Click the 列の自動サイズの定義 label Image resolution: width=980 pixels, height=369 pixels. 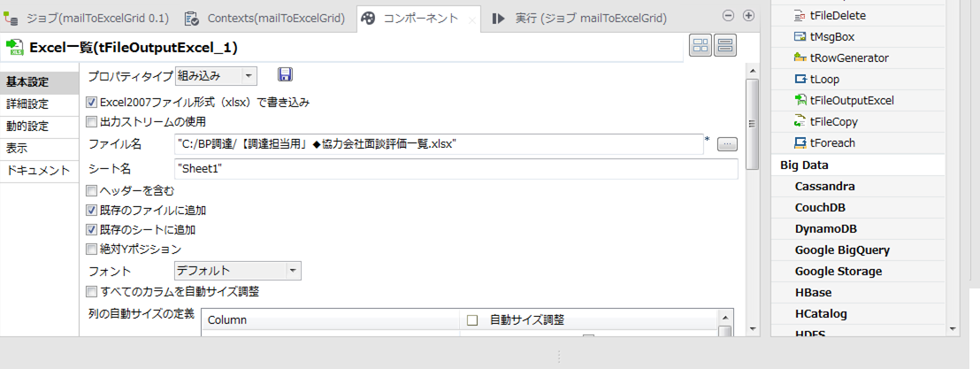coord(142,312)
